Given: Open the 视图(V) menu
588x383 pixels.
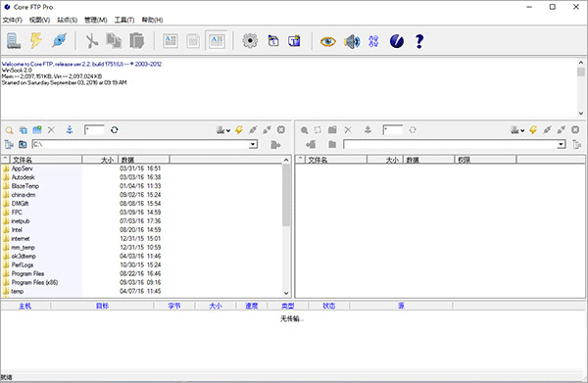Looking at the screenshot, I should pos(40,20).
